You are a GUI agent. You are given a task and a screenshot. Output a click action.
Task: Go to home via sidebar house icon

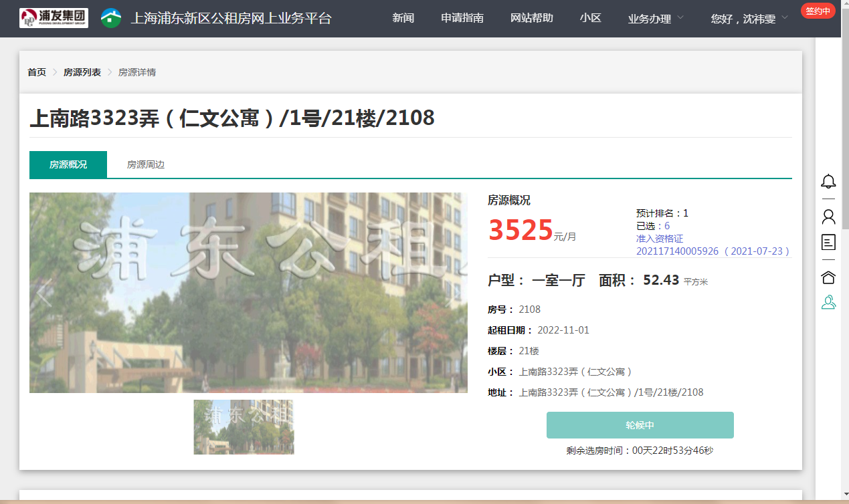pyautogui.click(x=828, y=277)
